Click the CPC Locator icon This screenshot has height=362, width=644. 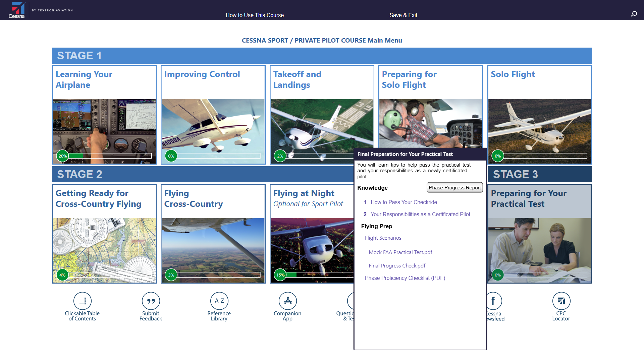coord(561,301)
